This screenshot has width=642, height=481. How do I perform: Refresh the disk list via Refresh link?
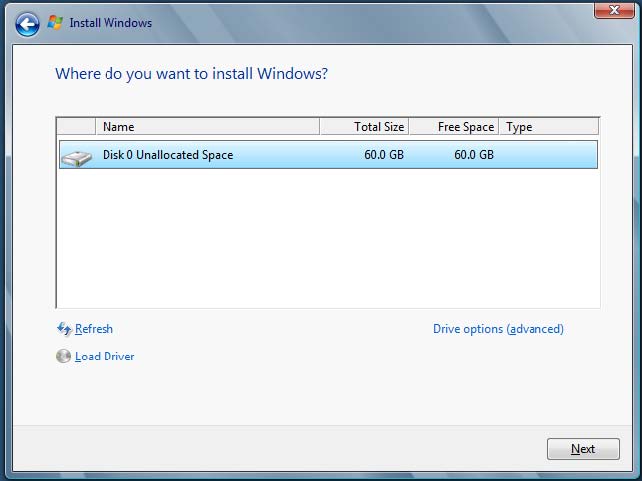[x=93, y=329]
